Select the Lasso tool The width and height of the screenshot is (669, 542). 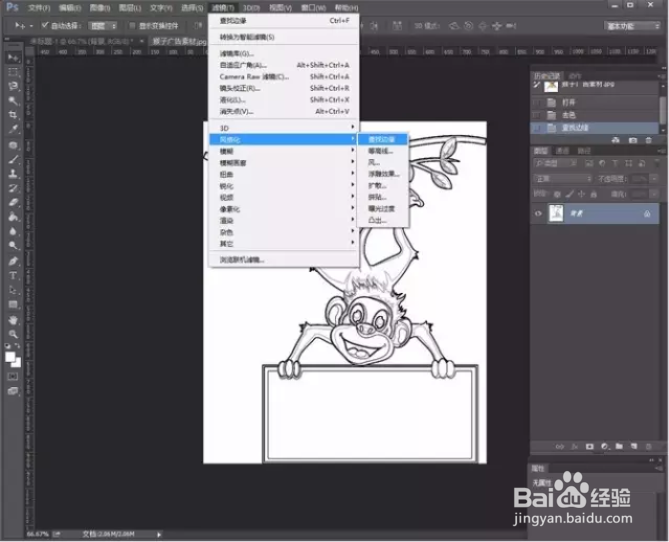click(x=13, y=86)
